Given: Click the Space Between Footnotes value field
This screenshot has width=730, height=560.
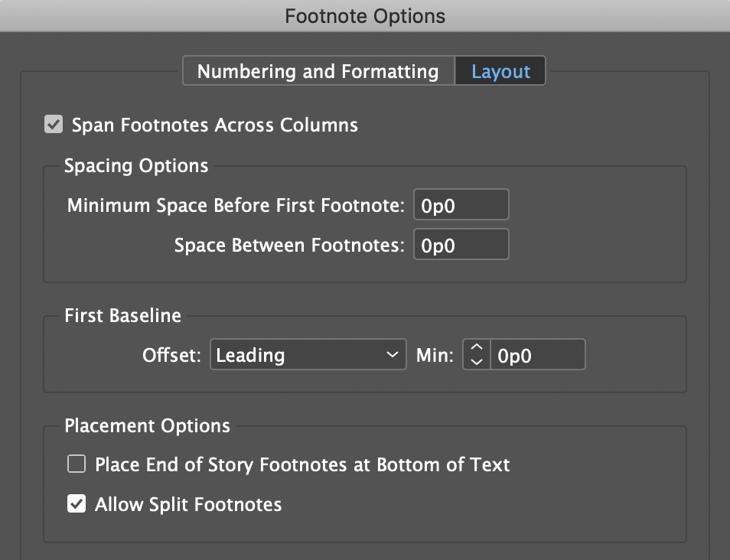Looking at the screenshot, I should [461, 244].
